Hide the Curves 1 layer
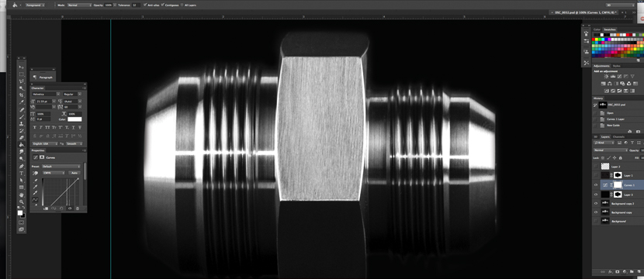The width and height of the screenshot is (644, 279). click(x=596, y=185)
